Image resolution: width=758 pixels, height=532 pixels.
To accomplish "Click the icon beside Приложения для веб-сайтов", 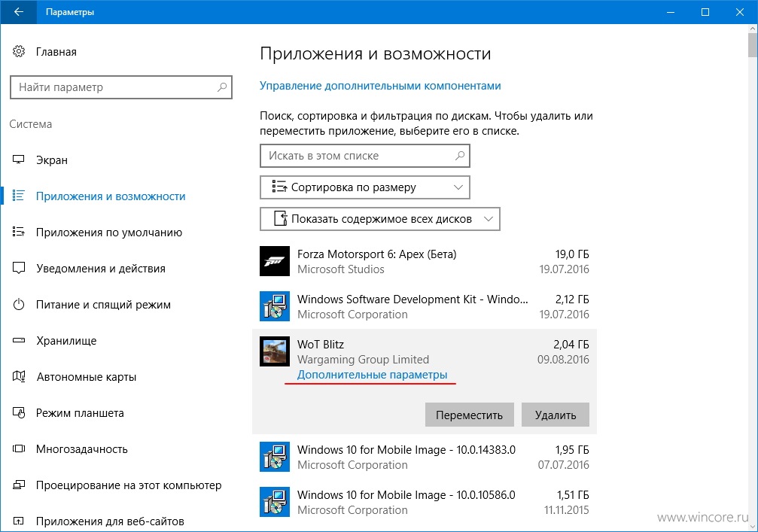I will (19, 521).
